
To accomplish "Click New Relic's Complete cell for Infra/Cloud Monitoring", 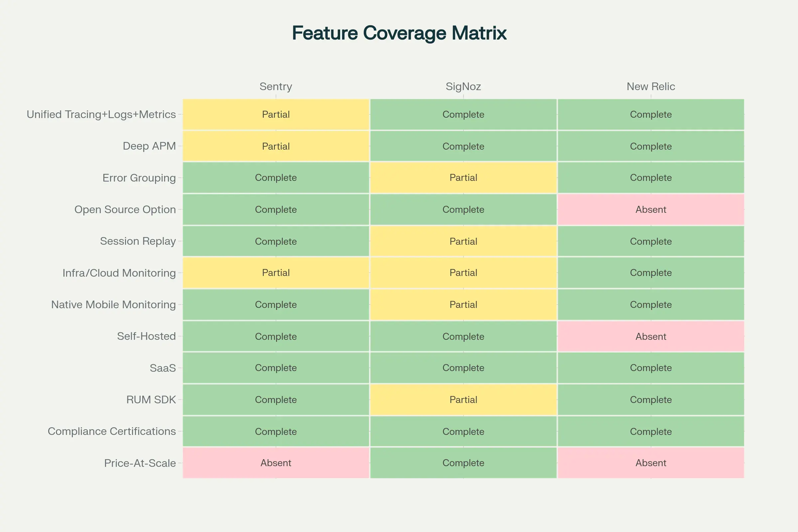I will click(x=650, y=273).
